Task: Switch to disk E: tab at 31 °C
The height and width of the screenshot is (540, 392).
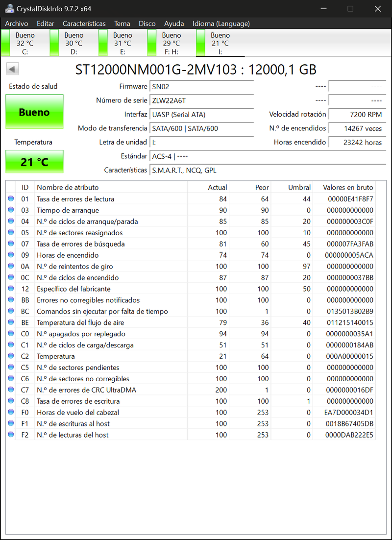Action: [122, 43]
